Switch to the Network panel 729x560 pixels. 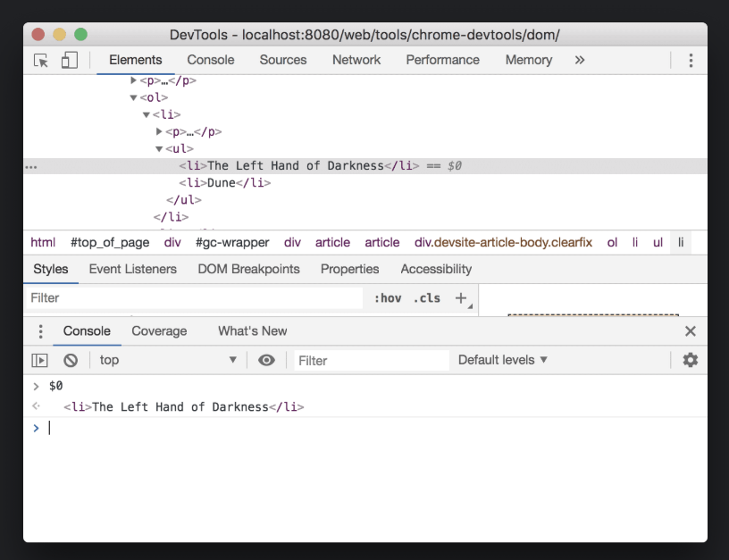tap(356, 60)
